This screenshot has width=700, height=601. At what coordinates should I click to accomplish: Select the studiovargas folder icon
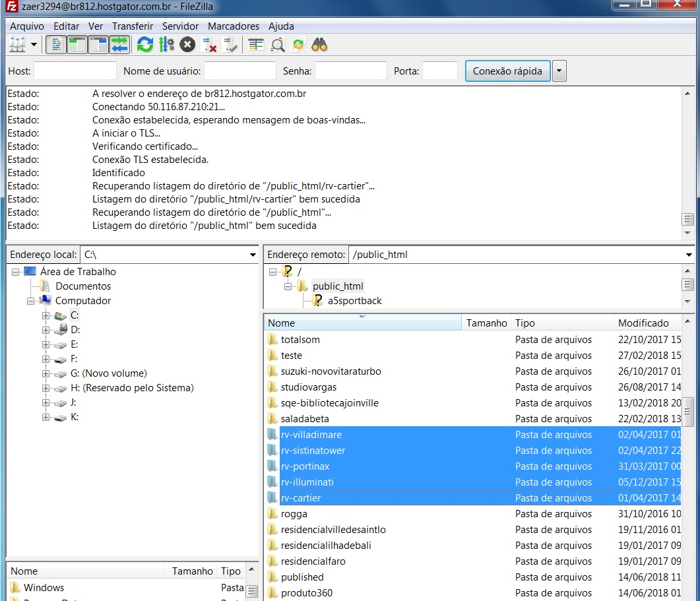click(x=272, y=387)
